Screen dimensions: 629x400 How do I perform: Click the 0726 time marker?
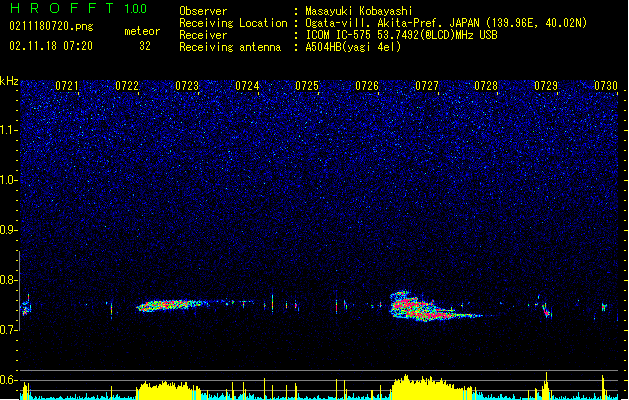367,86
